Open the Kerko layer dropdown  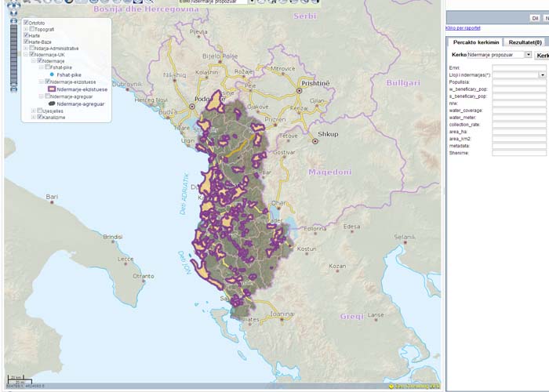(x=529, y=55)
